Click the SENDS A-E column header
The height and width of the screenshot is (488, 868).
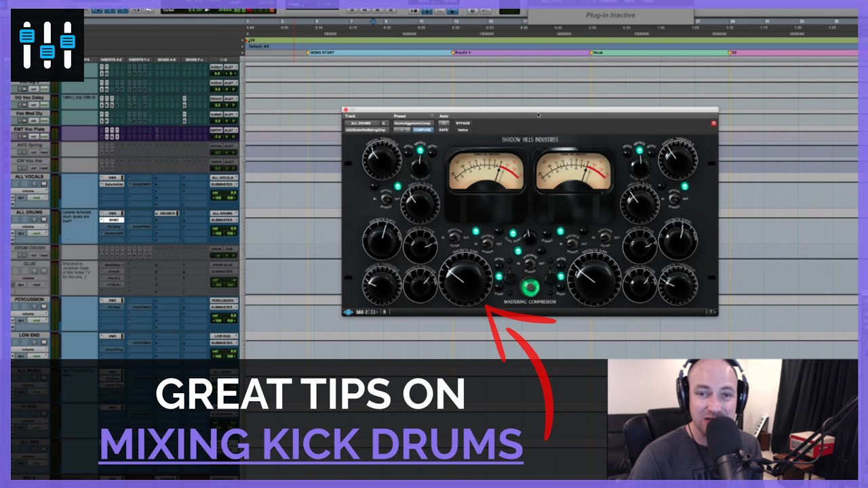coord(167,60)
